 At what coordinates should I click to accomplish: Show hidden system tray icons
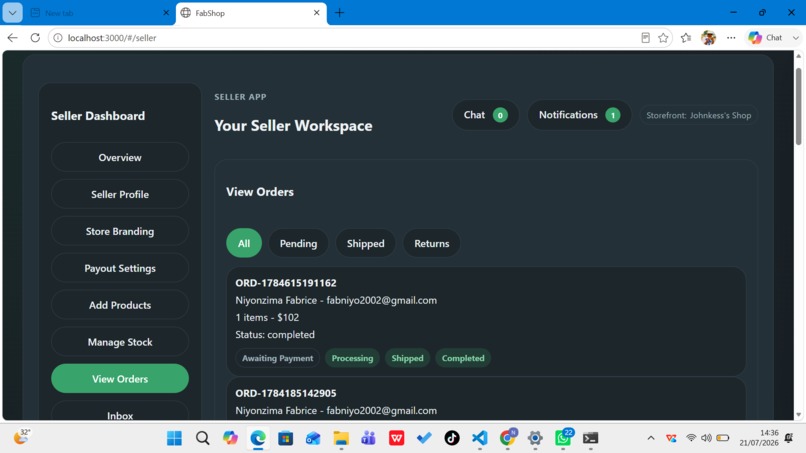tap(651, 438)
